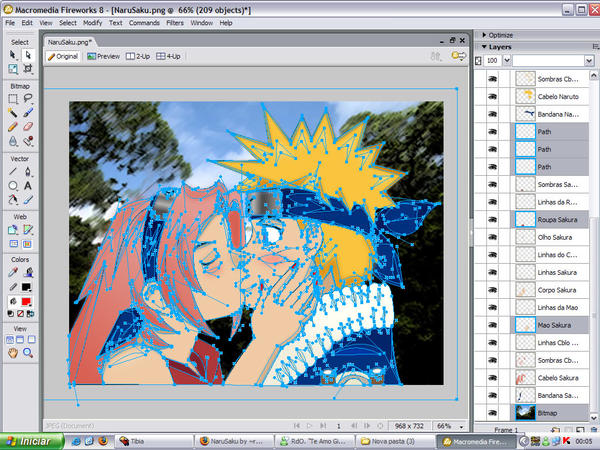Collapse the Layers panel
This screenshot has height=450, width=600.
(x=484, y=47)
